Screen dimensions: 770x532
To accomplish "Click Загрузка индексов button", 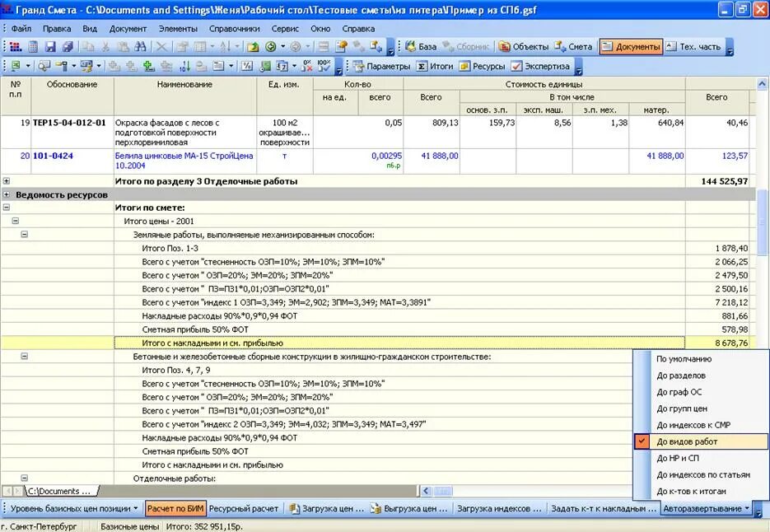I will pos(499,508).
